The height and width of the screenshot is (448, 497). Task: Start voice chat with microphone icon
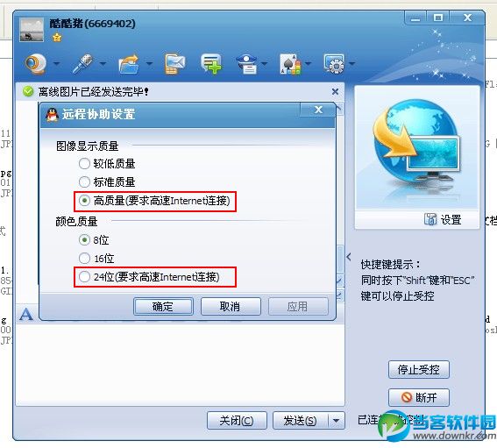click(x=82, y=64)
